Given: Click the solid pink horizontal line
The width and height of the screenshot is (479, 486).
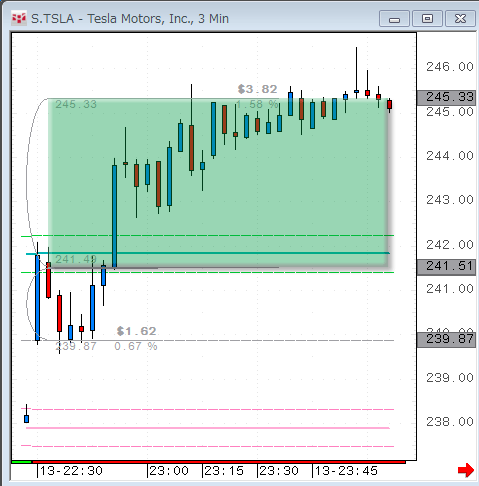Looking at the screenshot, I should pyautogui.click(x=208, y=428).
